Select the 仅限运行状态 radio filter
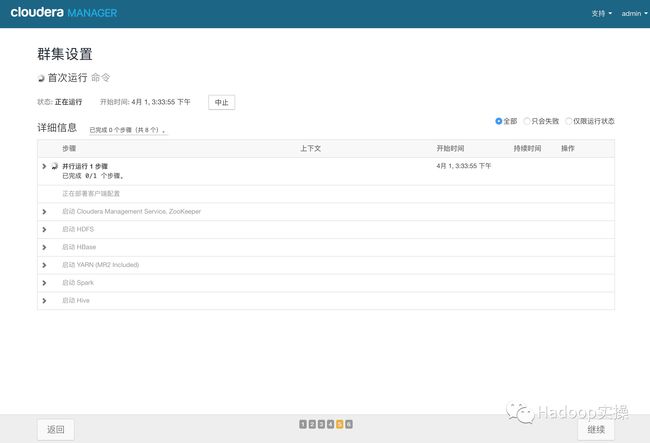This screenshot has height=443, width=650. coord(569,121)
